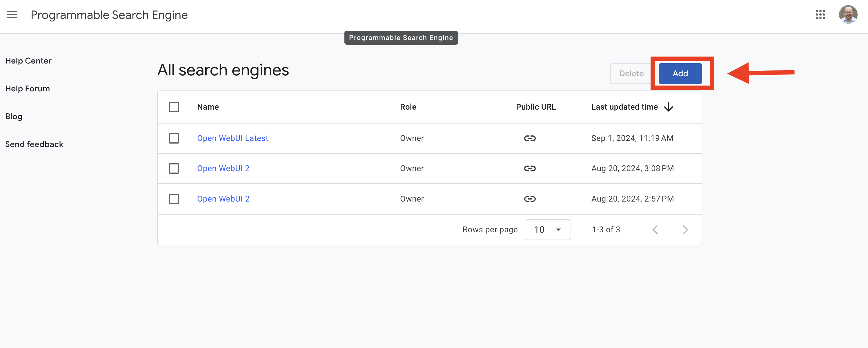Choose Send feedback in sidebar

coord(34,144)
